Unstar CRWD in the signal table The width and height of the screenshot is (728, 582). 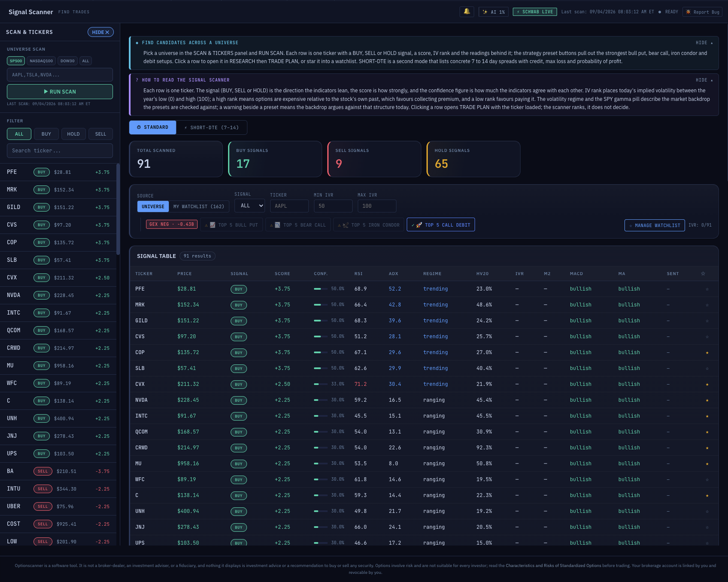tap(707, 448)
